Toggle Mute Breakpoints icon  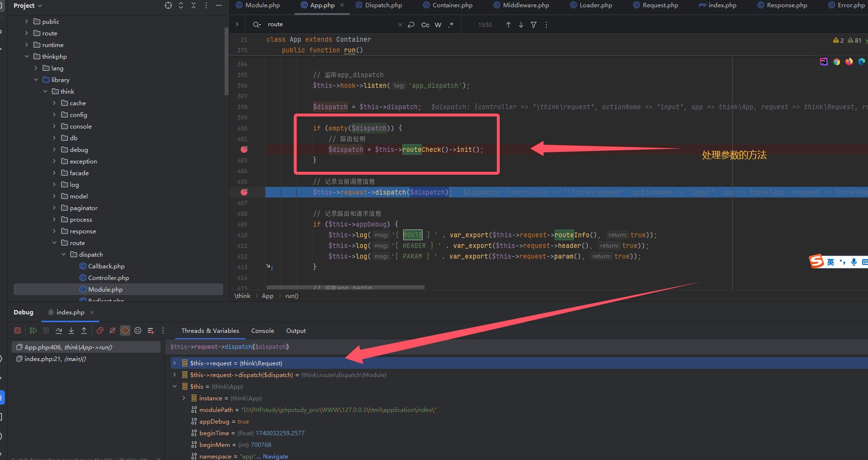pyautogui.click(x=113, y=330)
